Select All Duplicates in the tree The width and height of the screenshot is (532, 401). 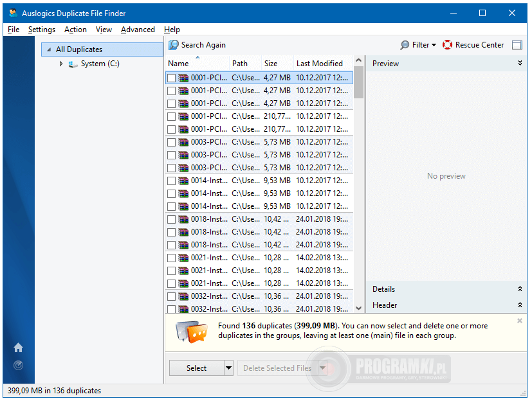click(102, 49)
